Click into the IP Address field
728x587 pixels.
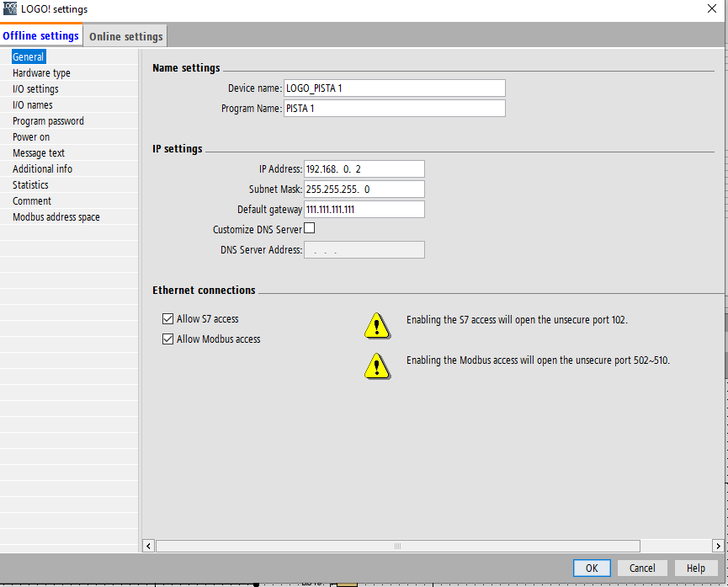tap(364, 169)
